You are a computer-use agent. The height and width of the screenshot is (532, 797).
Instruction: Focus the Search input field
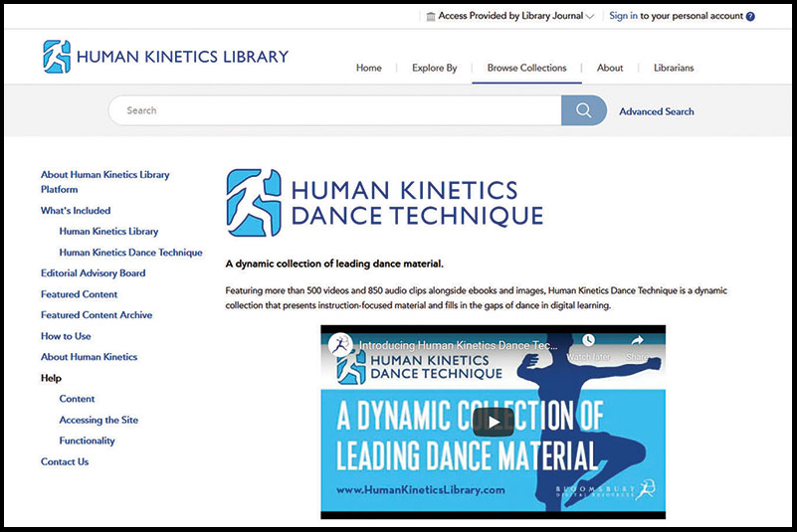[x=335, y=110]
